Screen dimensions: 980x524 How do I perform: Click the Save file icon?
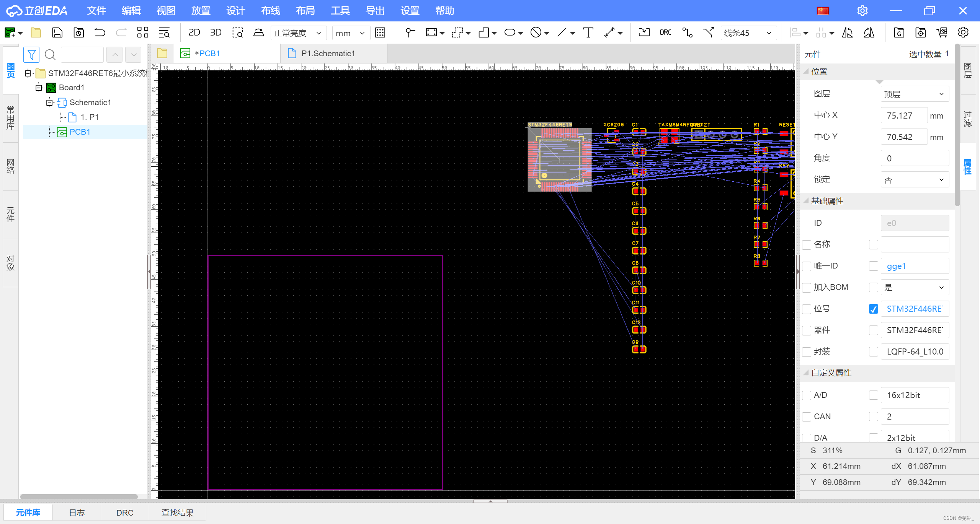[x=57, y=33]
